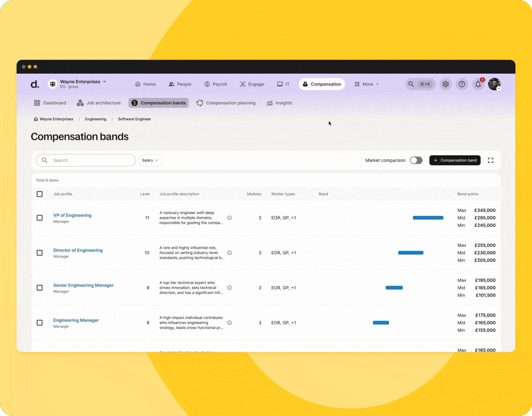Toggle the Market comparison switch
The height and width of the screenshot is (416, 532).
pyautogui.click(x=416, y=160)
